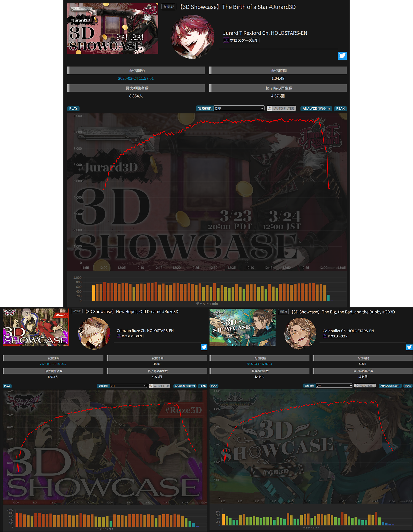Open start time link 2025-03-24 11:57:01
The width and height of the screenshot is (413, 532).
pyautogui.click(x=136, y=78)
